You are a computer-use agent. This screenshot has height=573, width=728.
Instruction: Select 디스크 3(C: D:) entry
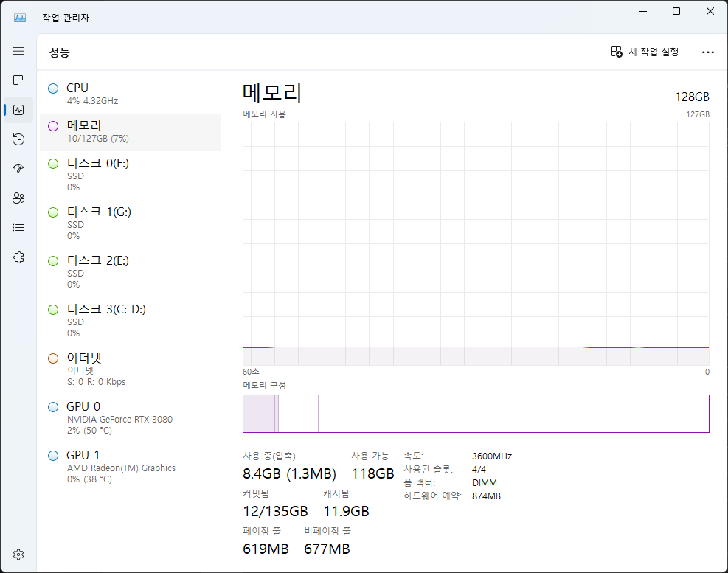coord(130,320)
